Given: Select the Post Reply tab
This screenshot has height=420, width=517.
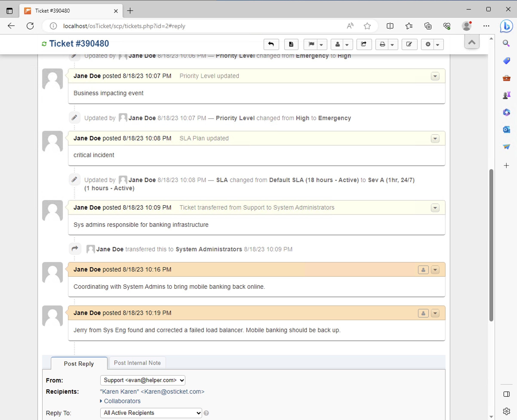Looking at the screenshot, I should pyautogui.click(x=78, y=363).
